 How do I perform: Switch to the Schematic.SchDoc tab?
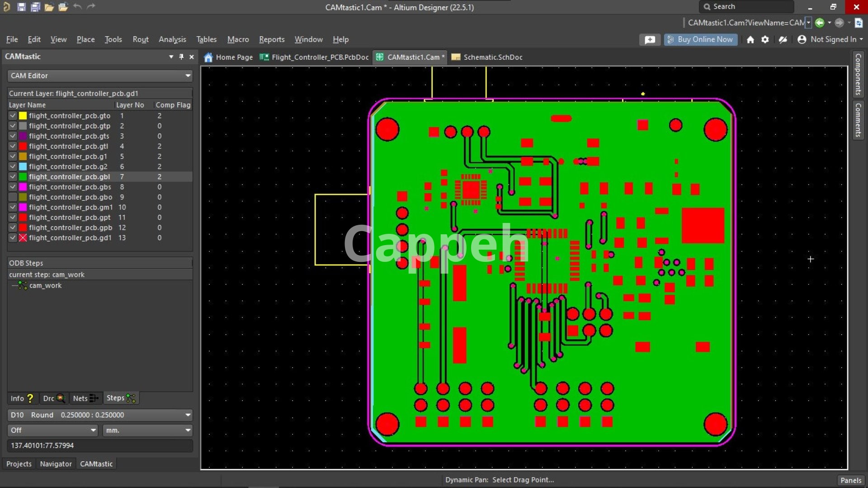tap(492, 57)
